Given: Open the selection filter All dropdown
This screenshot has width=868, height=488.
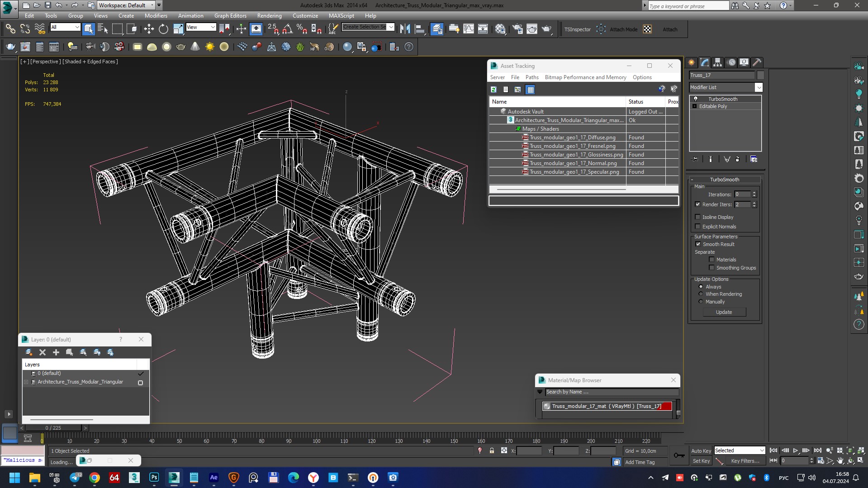Looking at the screenshot, I should pyautogui.click(x=65, y=27).
